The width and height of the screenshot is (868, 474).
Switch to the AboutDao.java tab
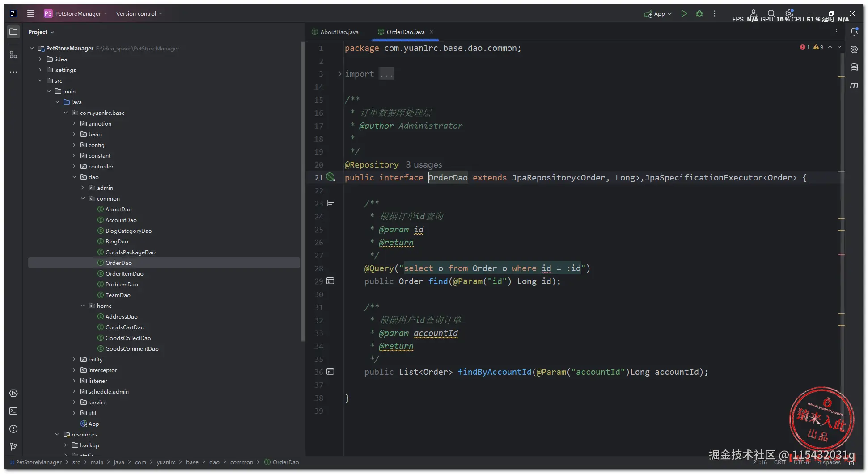pos(335,32)
